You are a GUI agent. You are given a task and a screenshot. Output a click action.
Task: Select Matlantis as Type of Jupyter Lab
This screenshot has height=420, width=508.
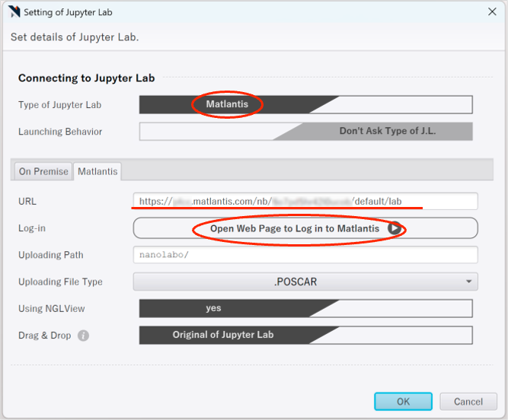227,104
